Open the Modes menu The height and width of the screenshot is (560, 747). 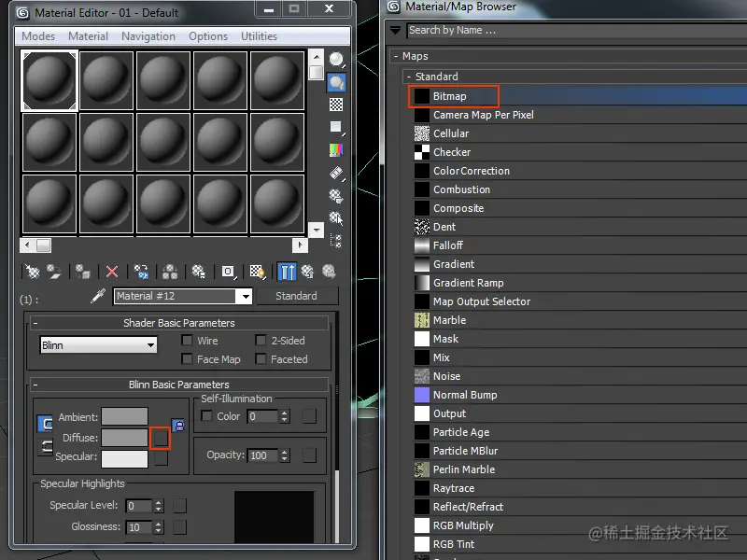click(38, 36)
